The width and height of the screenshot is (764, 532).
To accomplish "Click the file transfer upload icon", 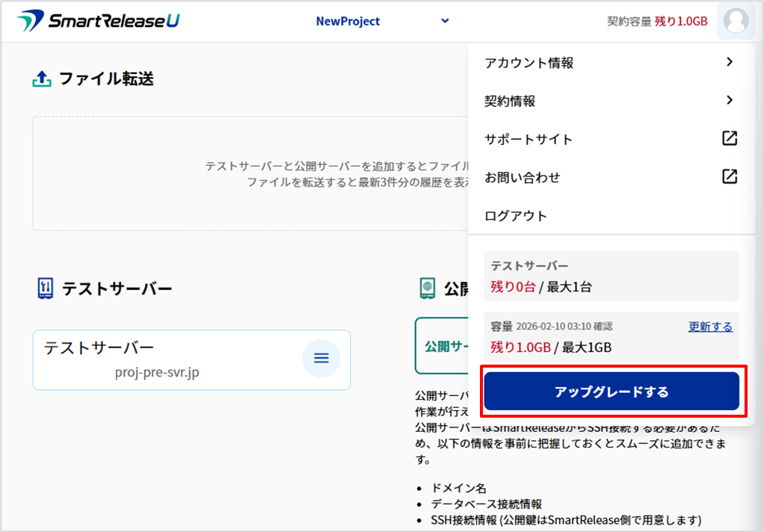I will point(42,78).
